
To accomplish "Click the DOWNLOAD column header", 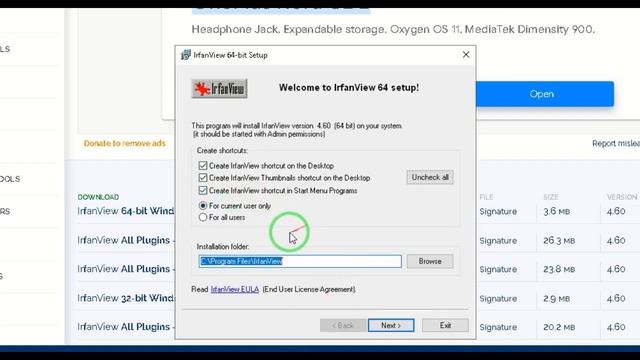I will (x=98, y=197).
